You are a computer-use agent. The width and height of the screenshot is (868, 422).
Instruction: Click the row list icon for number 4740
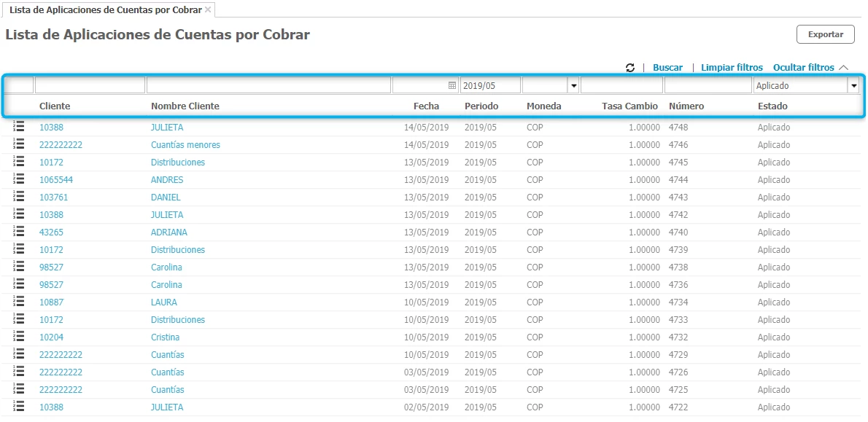pyautogui.click(x=19, y=232)
